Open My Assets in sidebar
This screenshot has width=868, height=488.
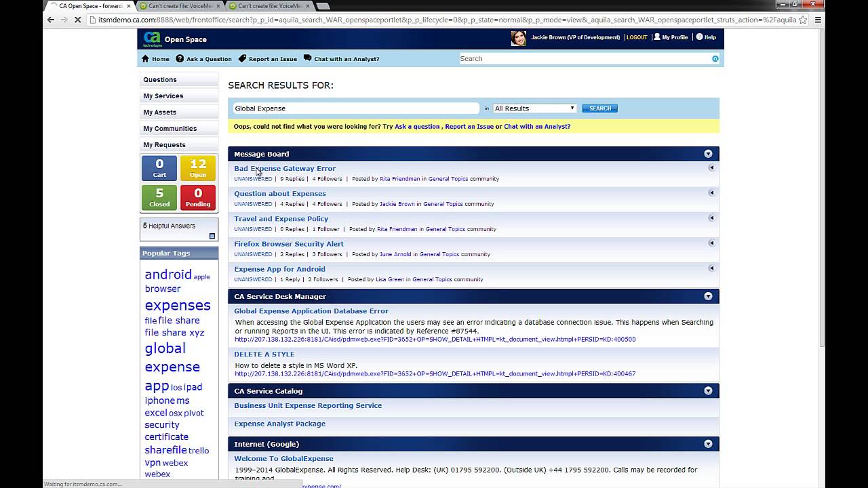pyautogui.click(x=179, y=112)
